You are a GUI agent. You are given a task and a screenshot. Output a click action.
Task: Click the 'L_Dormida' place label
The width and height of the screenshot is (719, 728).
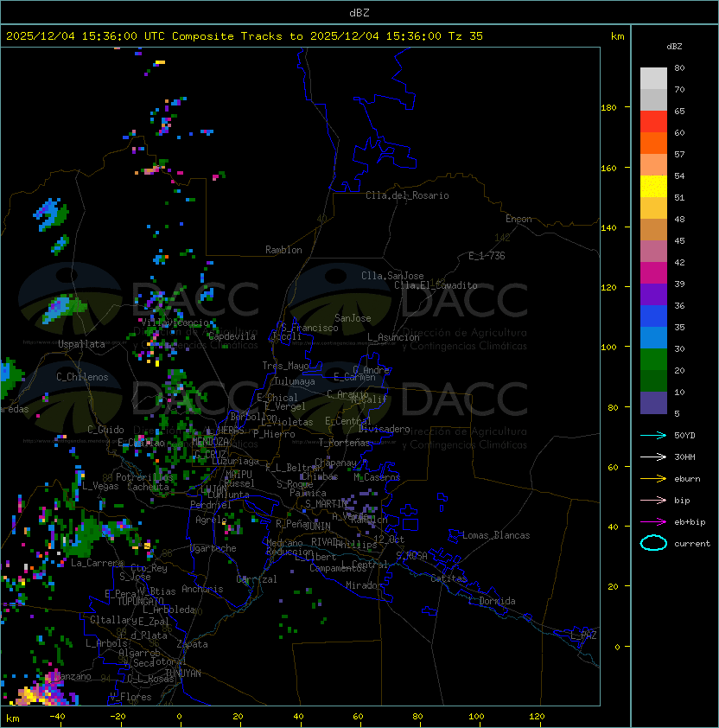coord(492,601)
